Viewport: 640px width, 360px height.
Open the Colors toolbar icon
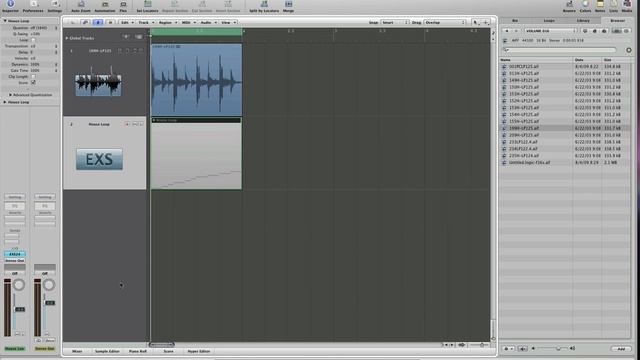pyautogui.click(x=585, y=6)
